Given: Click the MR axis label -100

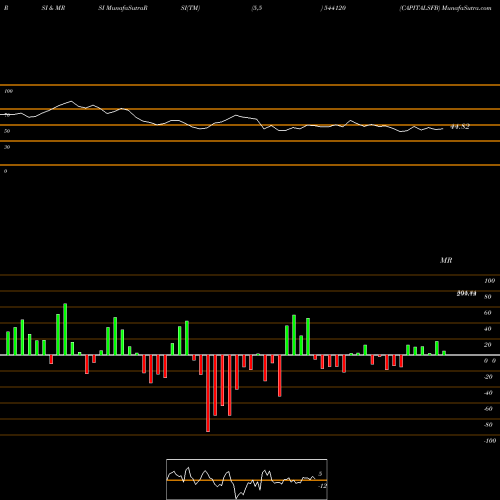Looking at the screenshot, I should point(490,441).
